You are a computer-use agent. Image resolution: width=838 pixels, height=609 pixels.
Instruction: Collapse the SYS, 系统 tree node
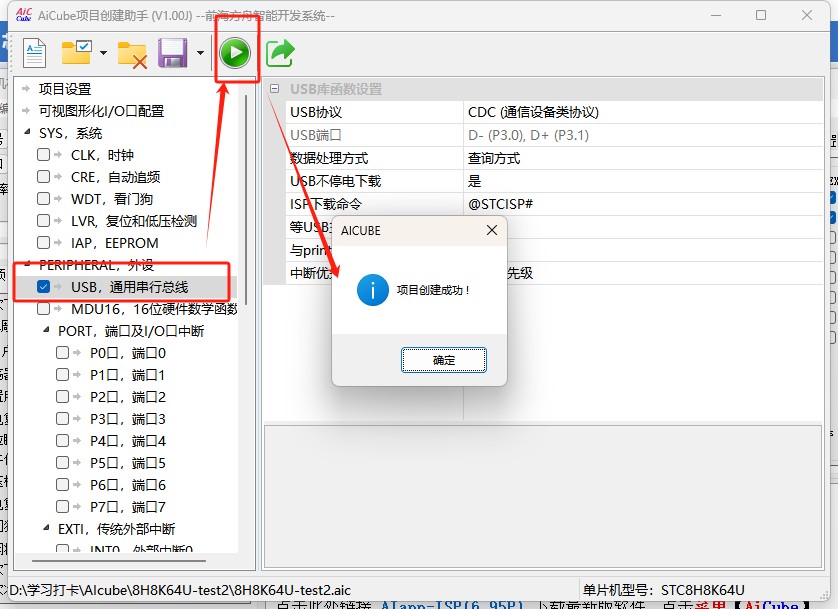click(x=27, y=132)
